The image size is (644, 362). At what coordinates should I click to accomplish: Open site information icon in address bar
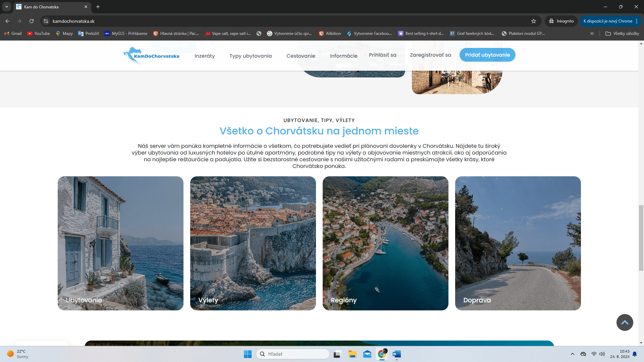tap(46, 21)
